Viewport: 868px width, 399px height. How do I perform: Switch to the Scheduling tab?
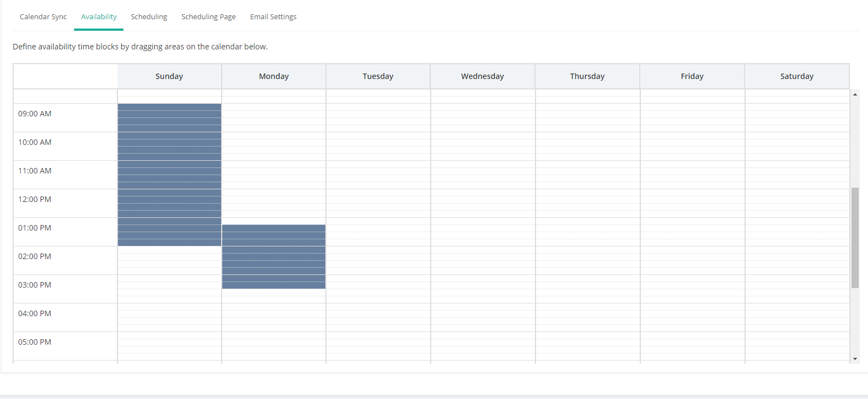149,16
